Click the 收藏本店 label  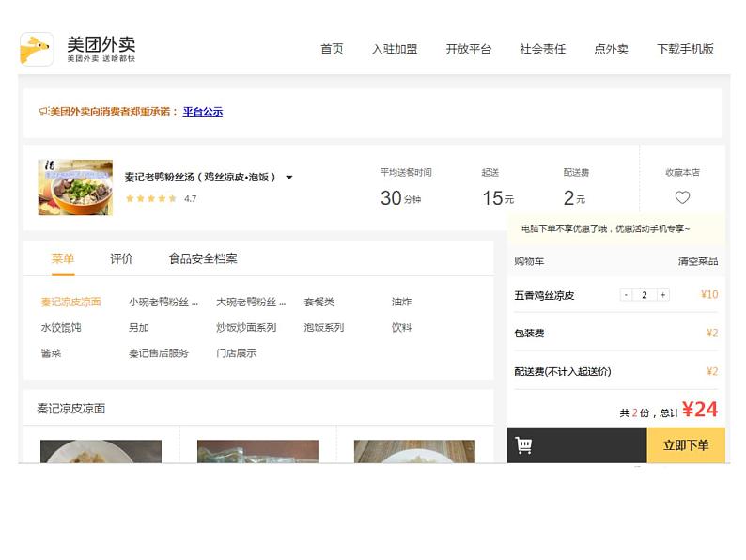coord(682,173)
